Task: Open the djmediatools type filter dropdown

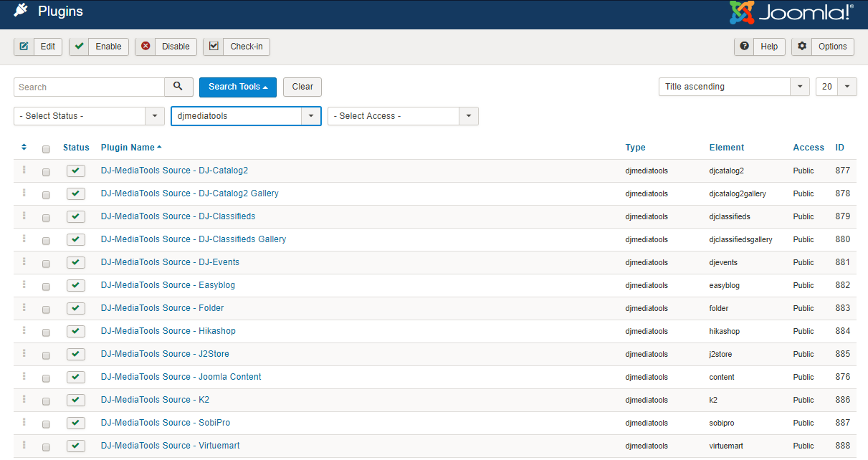Action: point(246,116)
